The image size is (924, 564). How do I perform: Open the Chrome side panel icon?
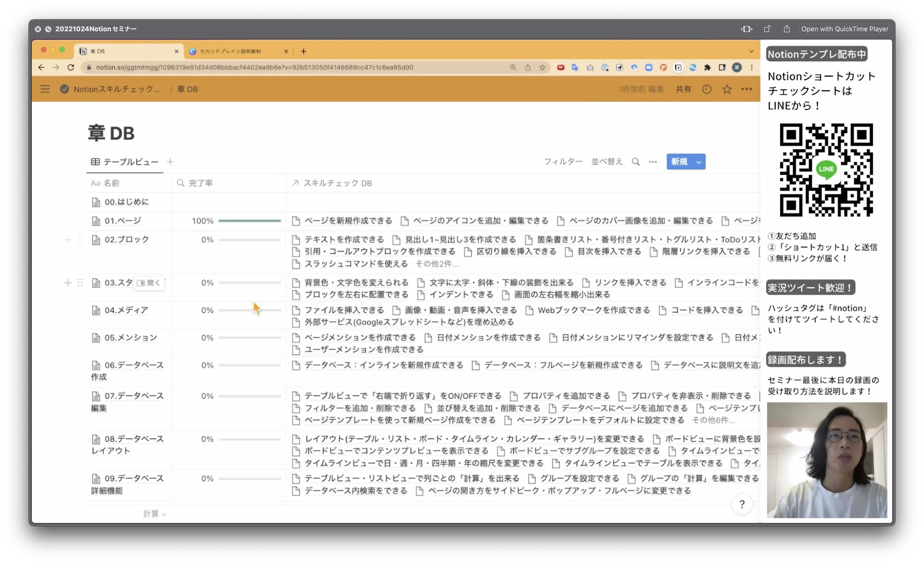722,67
